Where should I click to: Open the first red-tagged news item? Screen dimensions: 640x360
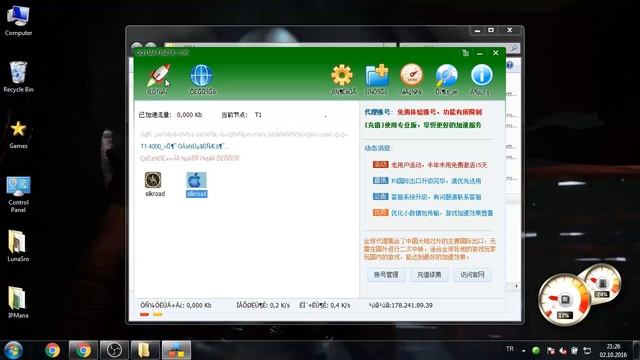tap(430, 165)
